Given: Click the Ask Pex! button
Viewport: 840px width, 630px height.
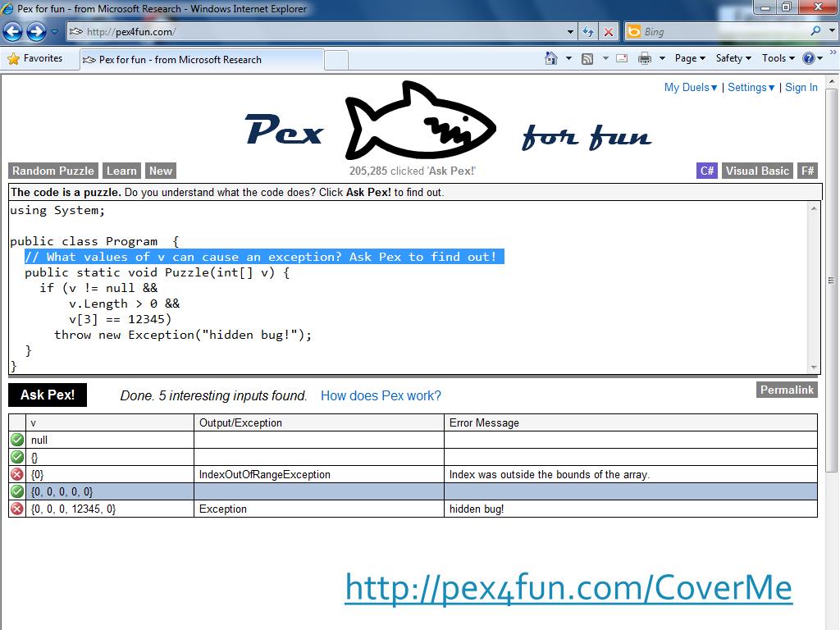Looking at the screenshot, I should pos(47,395).
